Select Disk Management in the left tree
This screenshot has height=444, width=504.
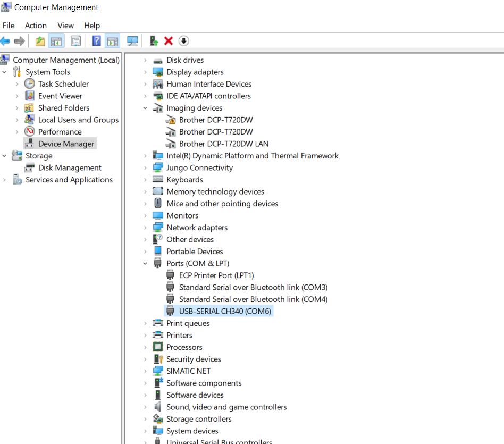[x=70, y=168]
